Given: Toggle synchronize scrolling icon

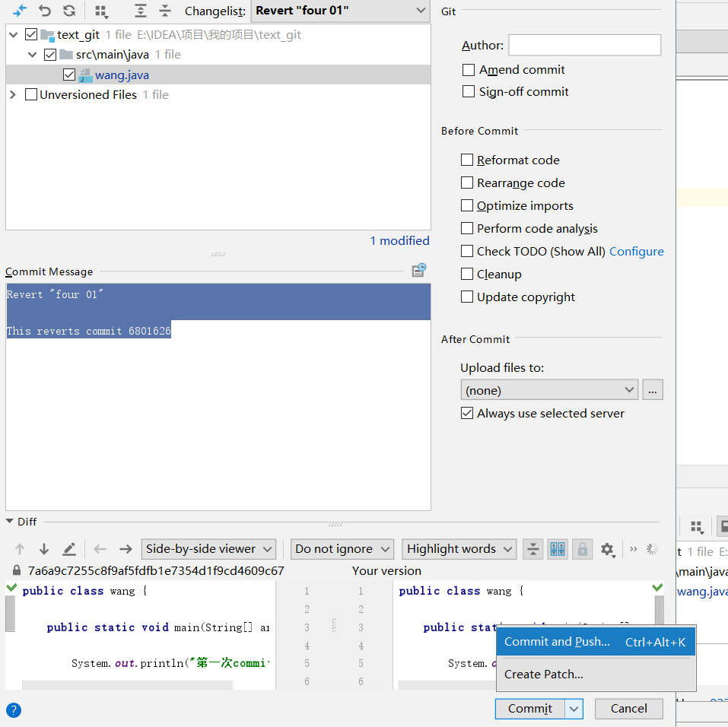Looking at the screenshot, I should 558,549.
